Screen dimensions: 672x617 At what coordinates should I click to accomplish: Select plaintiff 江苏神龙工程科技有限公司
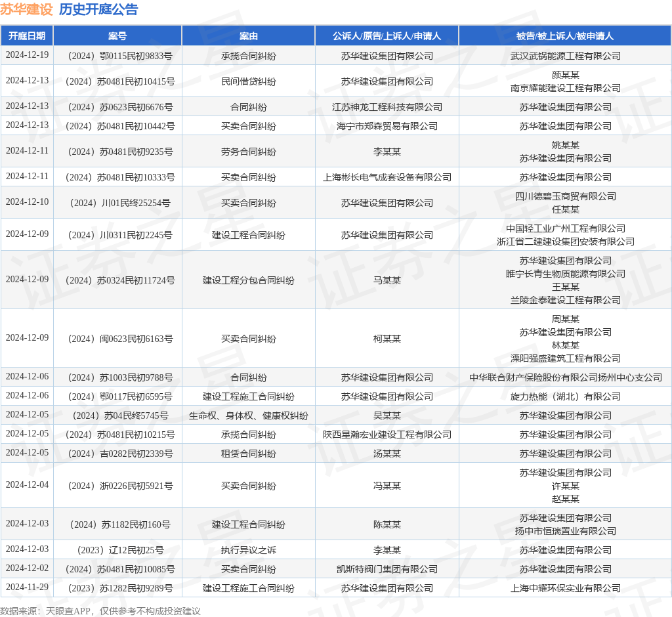tap(387, 107)
